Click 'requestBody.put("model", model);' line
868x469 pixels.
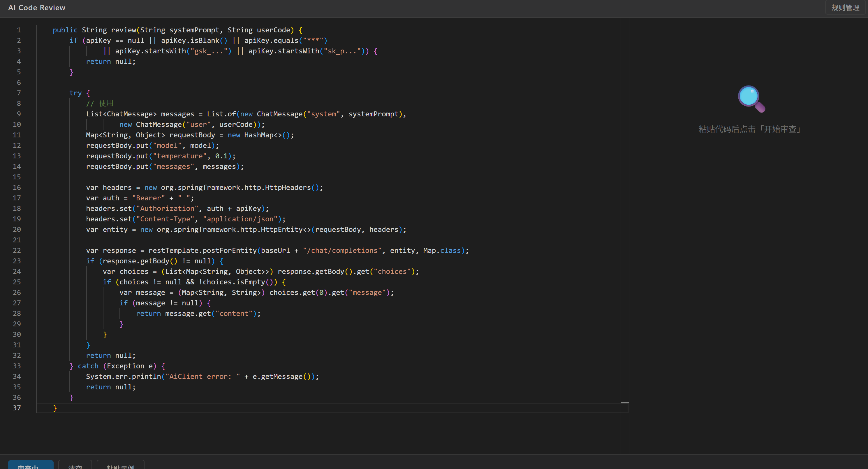point(153,146)
